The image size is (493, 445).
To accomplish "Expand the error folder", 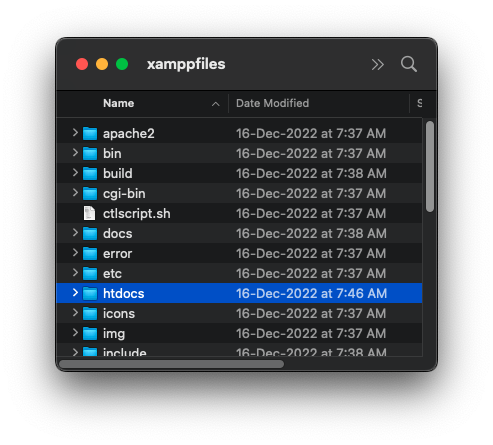I will click(x=75, y=253).
